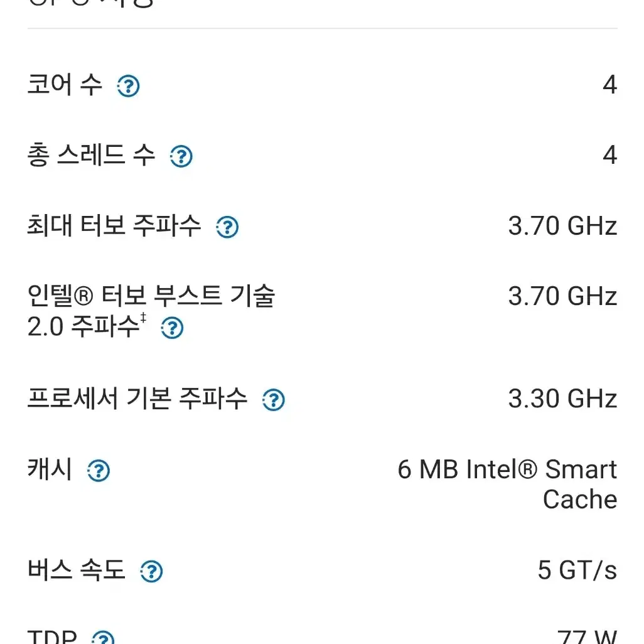Click the 77 W TDP value
Image resolution: width=644 pixels, height=644 pixels.
pos(588,636)
